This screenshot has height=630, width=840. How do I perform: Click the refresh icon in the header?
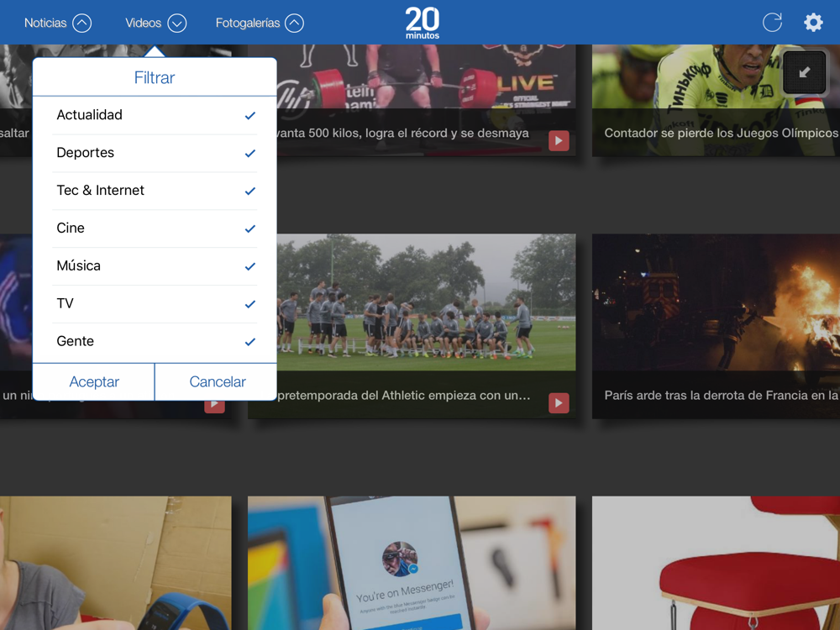(x=772, y=23)
